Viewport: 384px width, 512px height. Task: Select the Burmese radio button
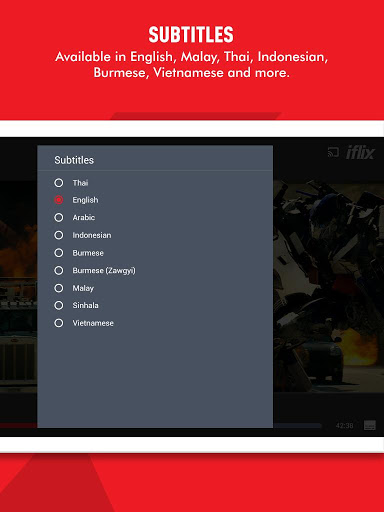59,253
